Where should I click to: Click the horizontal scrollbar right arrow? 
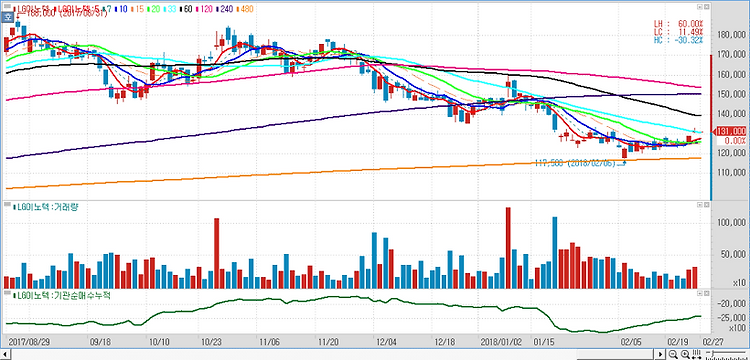click(660, 354)
